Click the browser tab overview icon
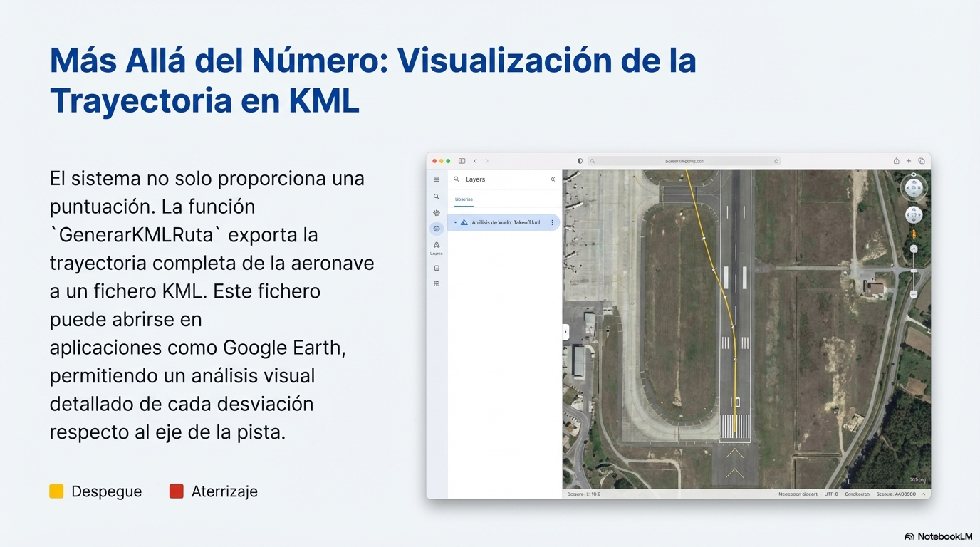This screenshot has height=547, width=980. coord(921,161)
